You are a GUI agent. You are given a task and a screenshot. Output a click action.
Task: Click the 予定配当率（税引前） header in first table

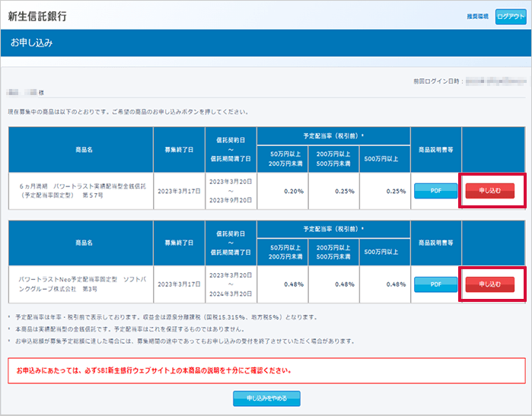pyautogui.click(x=333, y=136)
